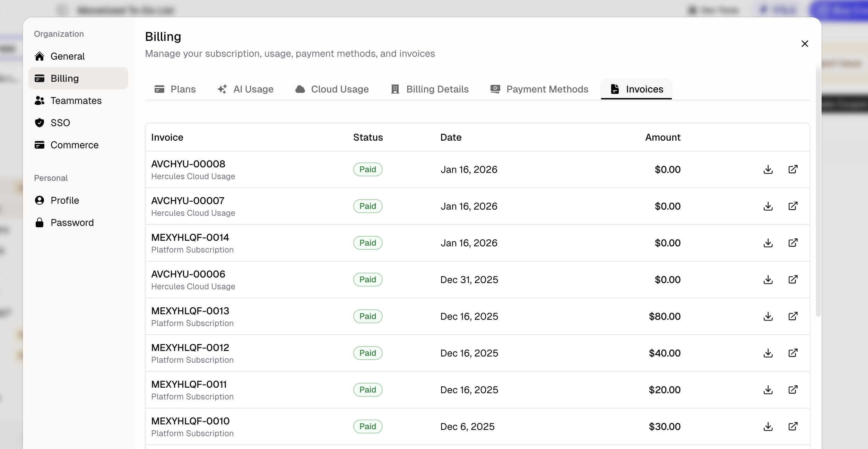Click the Invoice column header

pos(167,137)
